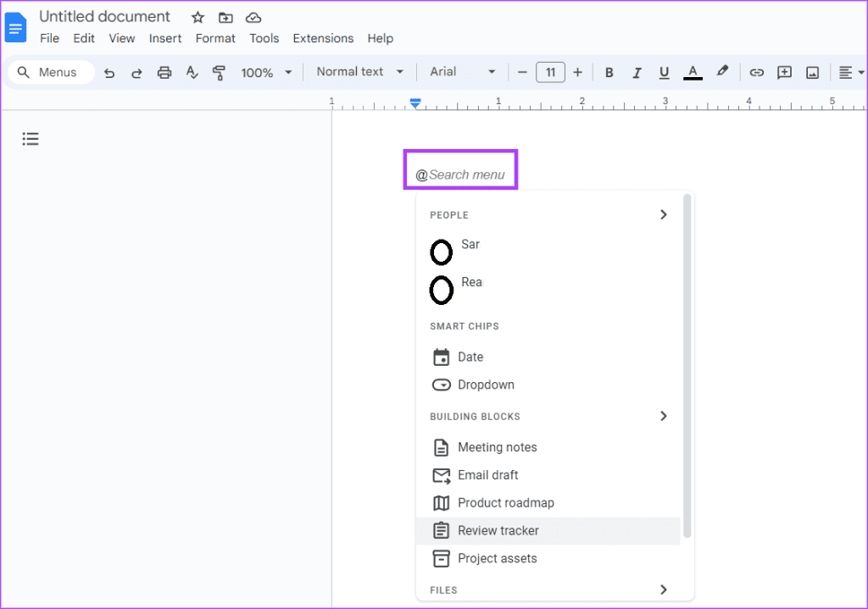Insert an image from toolbar
Screen dimensions: 868x609
point(812,73)
